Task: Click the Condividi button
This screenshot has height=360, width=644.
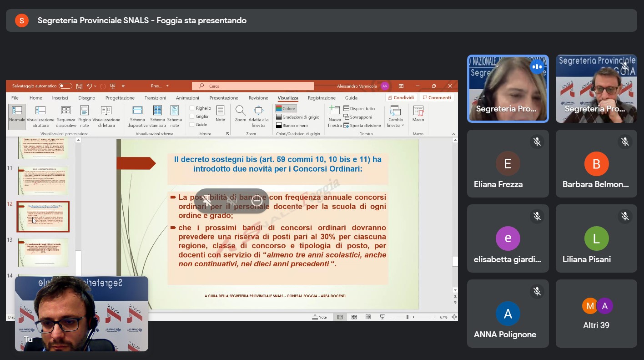Action: [401, 98]
